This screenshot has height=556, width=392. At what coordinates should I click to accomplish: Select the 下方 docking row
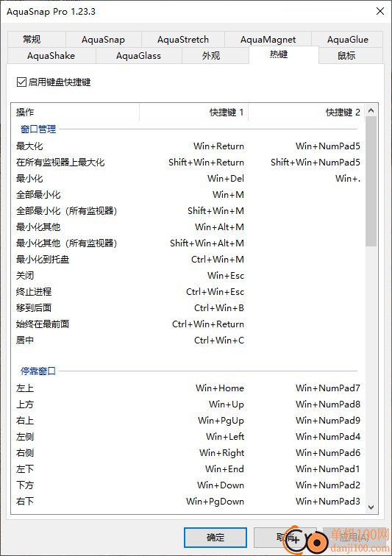[188, 485]
